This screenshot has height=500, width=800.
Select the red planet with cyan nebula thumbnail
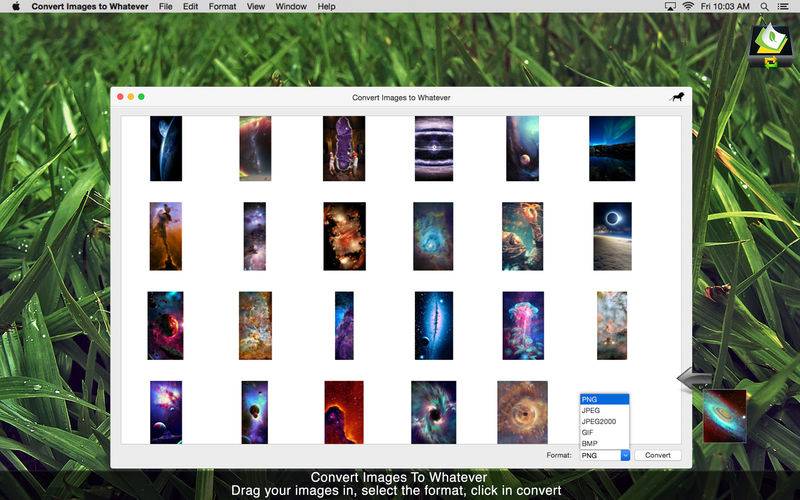(x=165, y=326)
